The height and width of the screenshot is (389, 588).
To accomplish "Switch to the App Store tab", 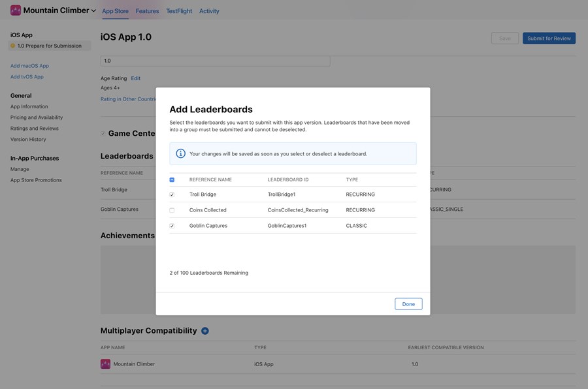I will tap(115, 11).
